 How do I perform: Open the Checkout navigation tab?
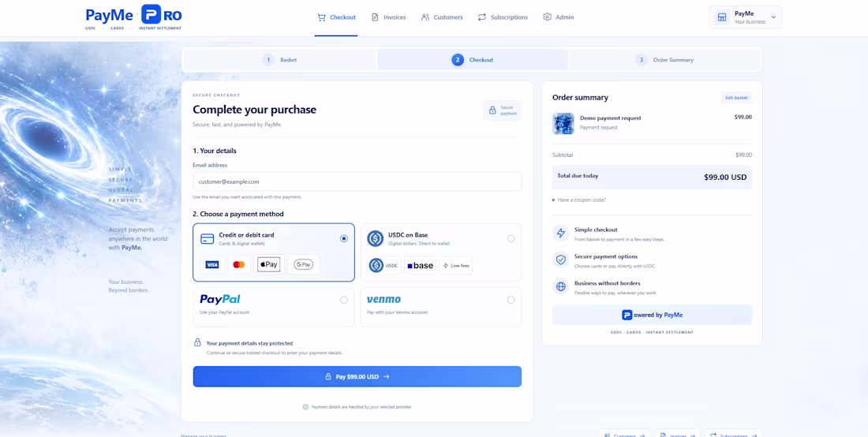[x=336, y=17]
